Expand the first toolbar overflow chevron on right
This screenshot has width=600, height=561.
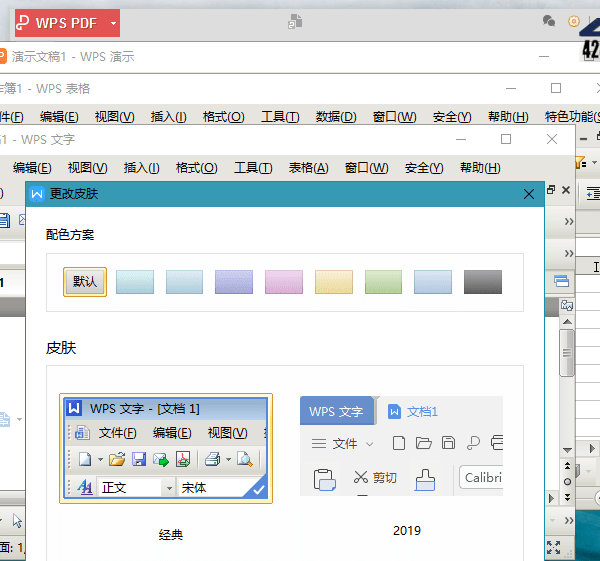point(569,221)
